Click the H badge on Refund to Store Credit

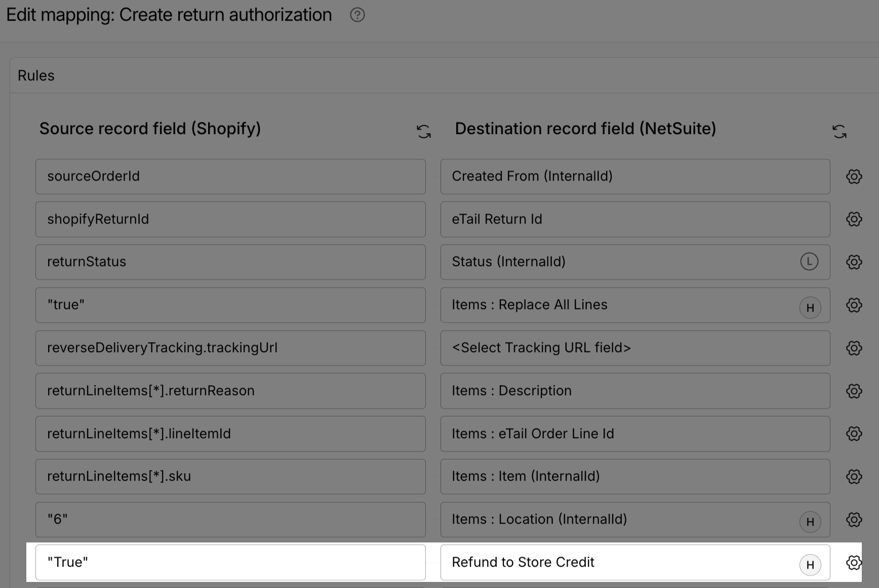coord(810,565)
